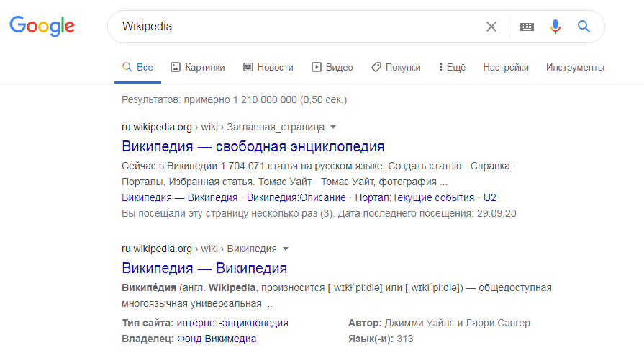This screenshot has height=358, width=644.
Task: Open the Покупки tab
Action: click(396, 68)
